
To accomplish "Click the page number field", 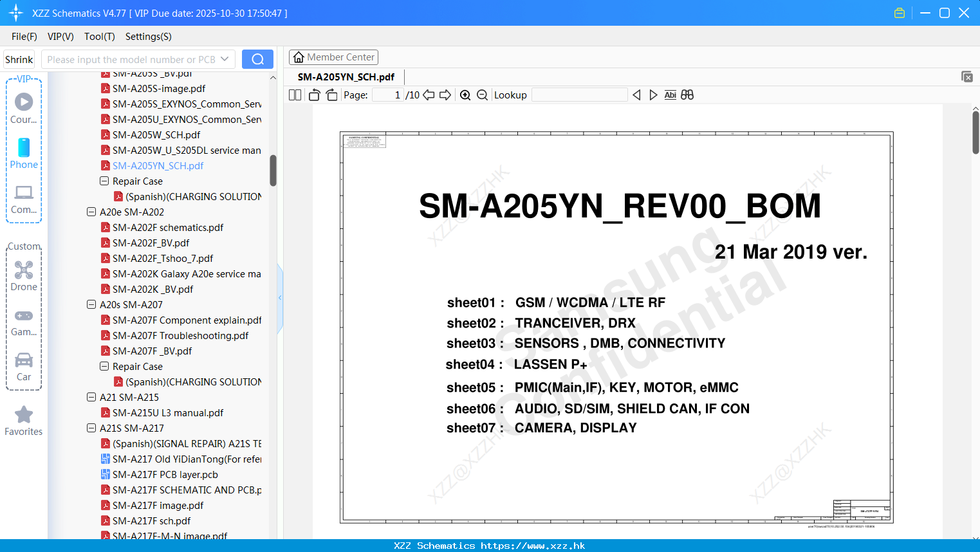I will point(388,95).
